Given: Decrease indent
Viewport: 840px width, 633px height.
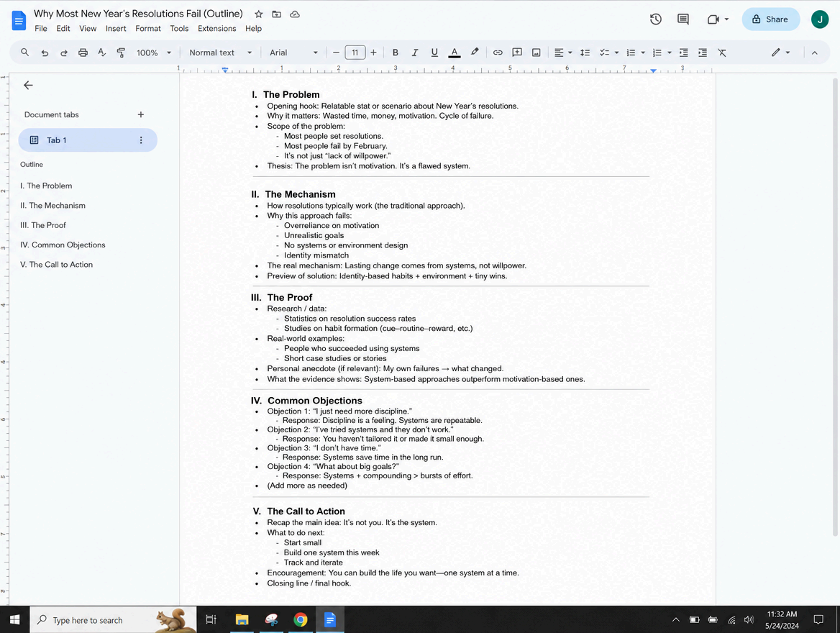Looking at the screenshot, I should point(683,53).
